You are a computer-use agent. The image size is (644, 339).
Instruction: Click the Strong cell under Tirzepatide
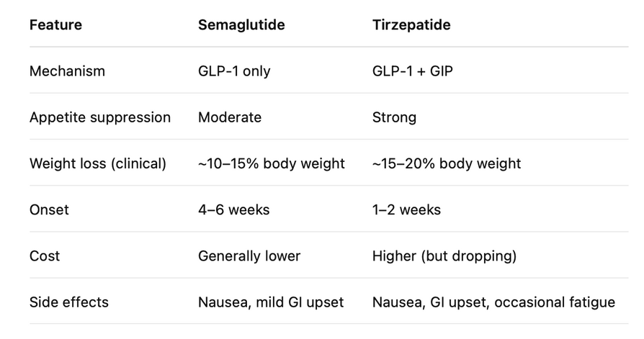click(394, 117)
